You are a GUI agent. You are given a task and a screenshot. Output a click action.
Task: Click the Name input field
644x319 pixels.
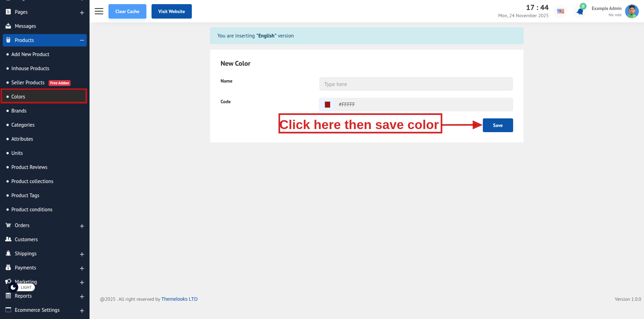416,84
